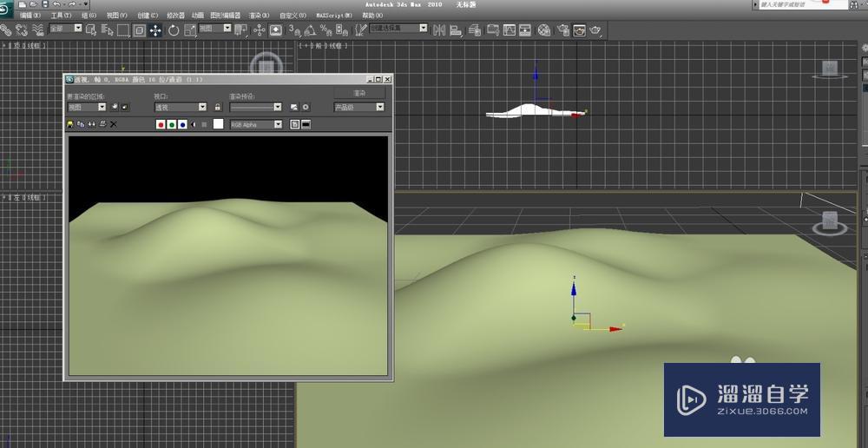
Task: Toggle the blue channel in render window
Action: 182,124
